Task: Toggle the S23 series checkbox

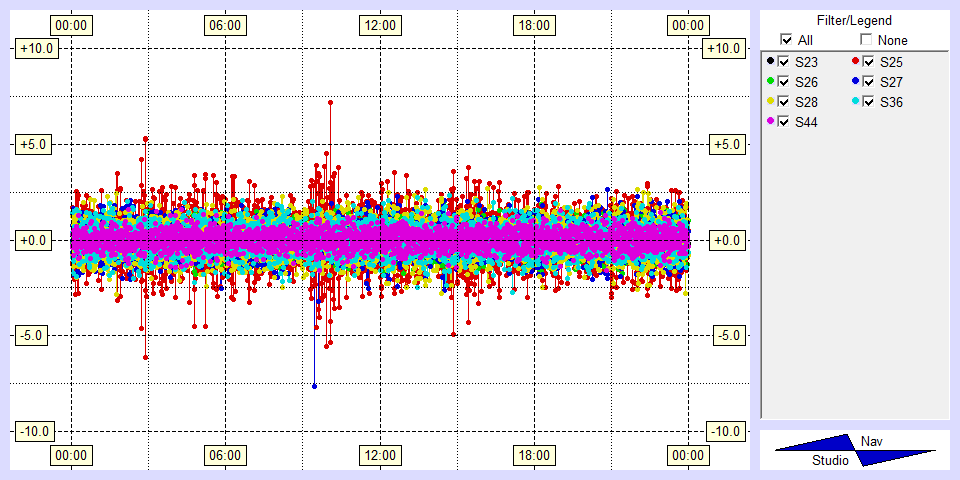Action: point(784,62)
